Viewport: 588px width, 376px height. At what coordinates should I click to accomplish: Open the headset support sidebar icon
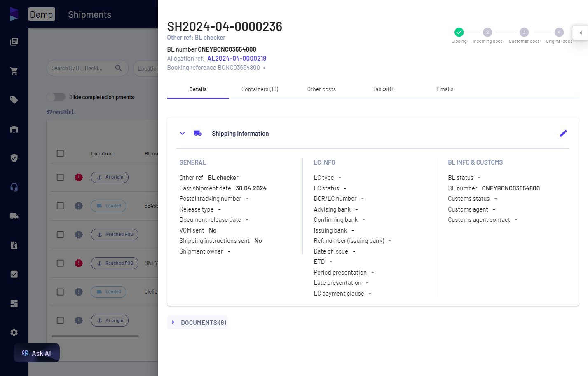point(14,187)
